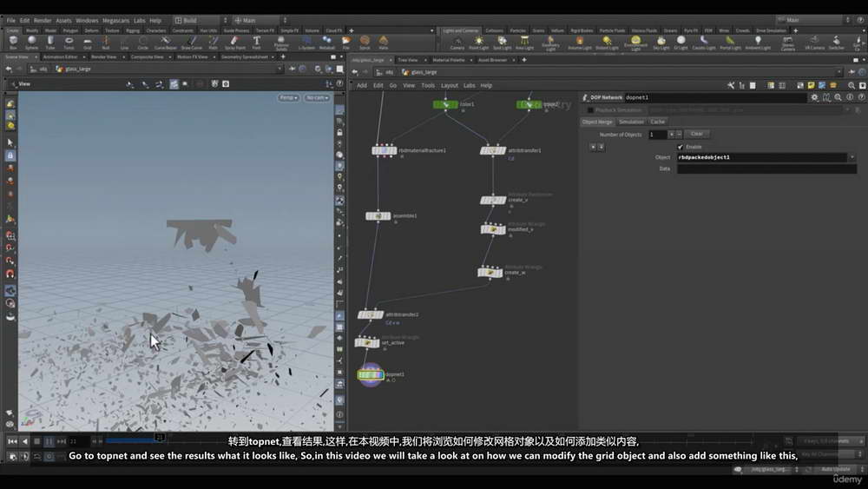Click the Number of Objects value field

tap(658, 134)
